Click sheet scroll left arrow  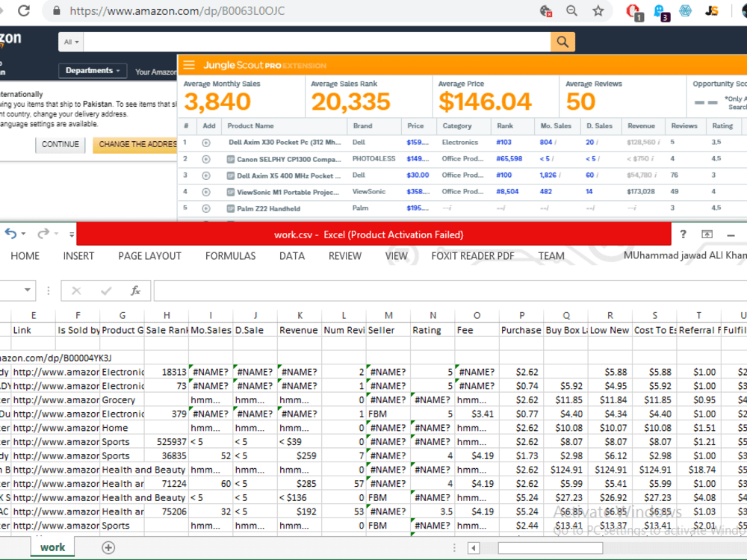(x=474, y=548)
